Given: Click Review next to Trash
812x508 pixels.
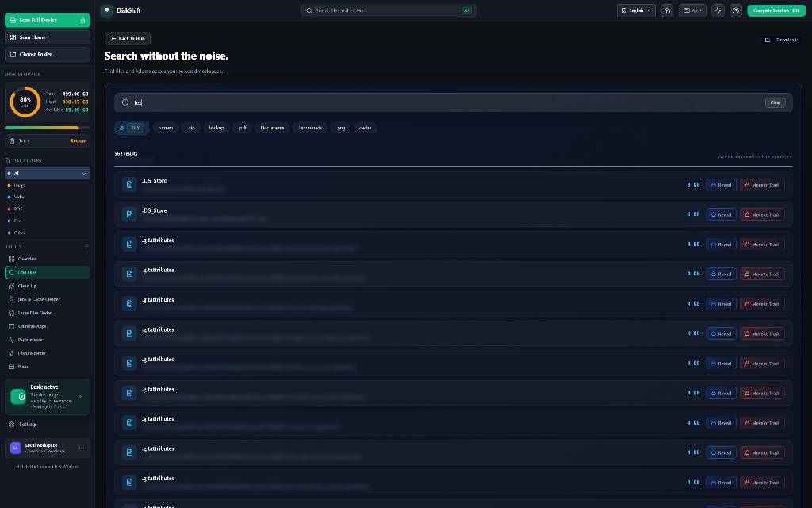Looking at the screenshot, I should coord(78,141).
